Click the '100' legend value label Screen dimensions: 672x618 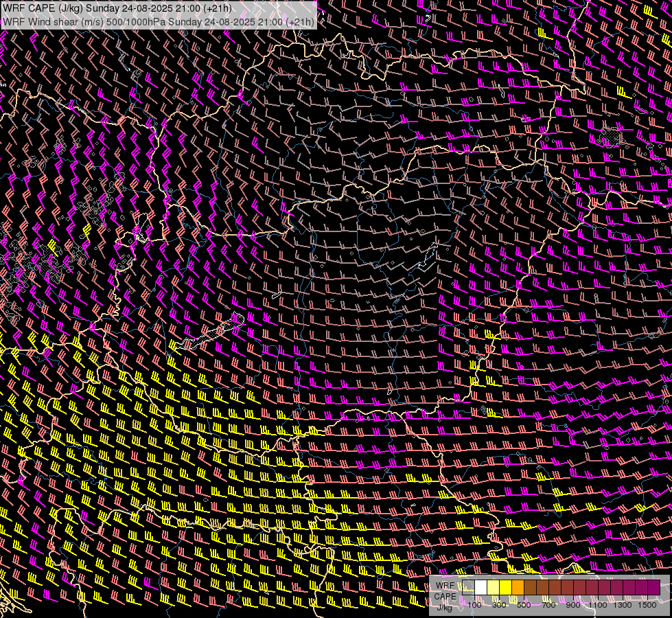[x=474, y=605]
